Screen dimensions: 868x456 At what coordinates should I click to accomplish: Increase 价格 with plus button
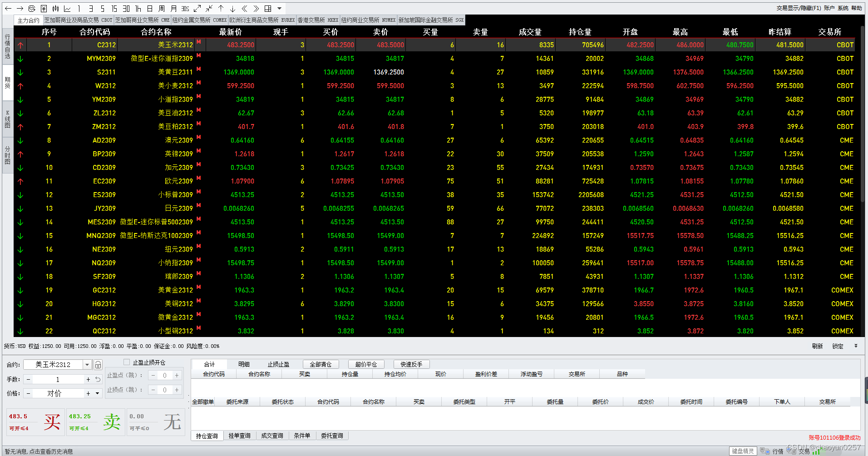[x=88, y=393]
